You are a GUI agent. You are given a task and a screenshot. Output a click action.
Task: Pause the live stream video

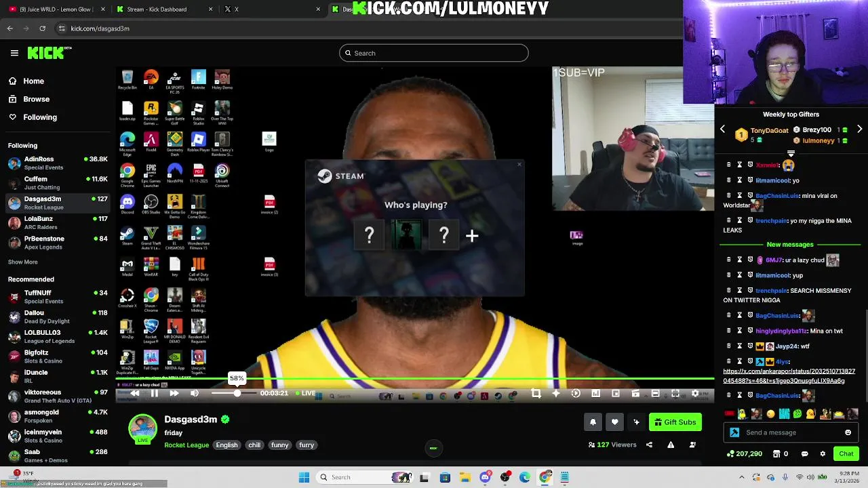pyautogui.click(x=155, y=393)
